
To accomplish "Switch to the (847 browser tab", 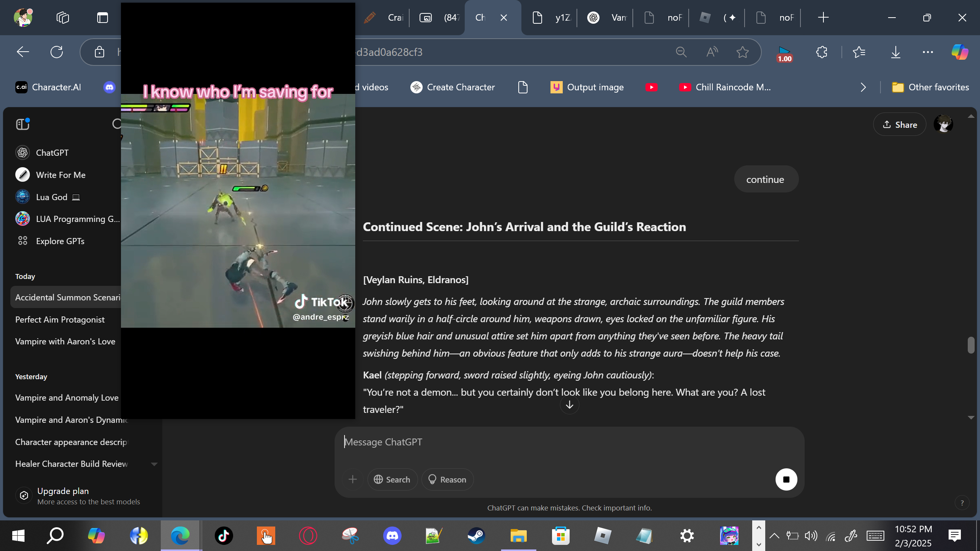I will 439,18.
